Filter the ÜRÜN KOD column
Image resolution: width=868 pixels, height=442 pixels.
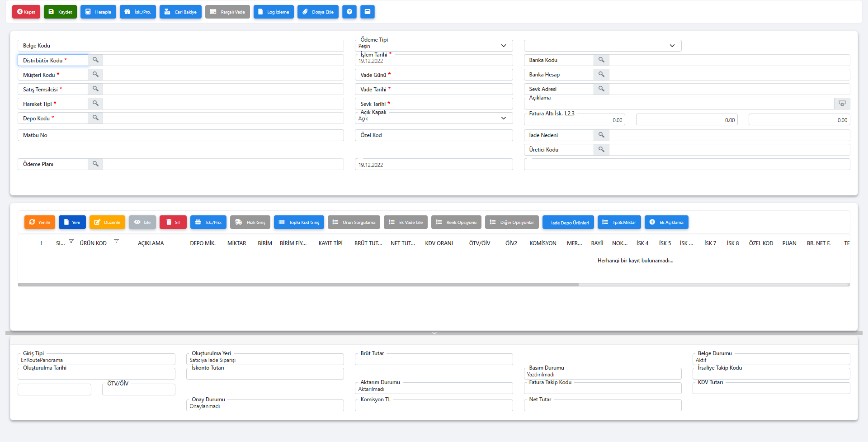pos(116,242)
